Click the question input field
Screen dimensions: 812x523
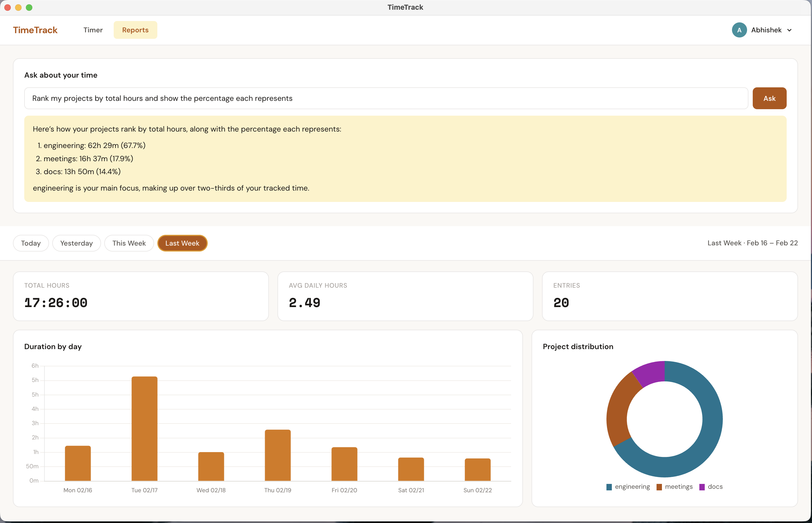pos(386,98)
